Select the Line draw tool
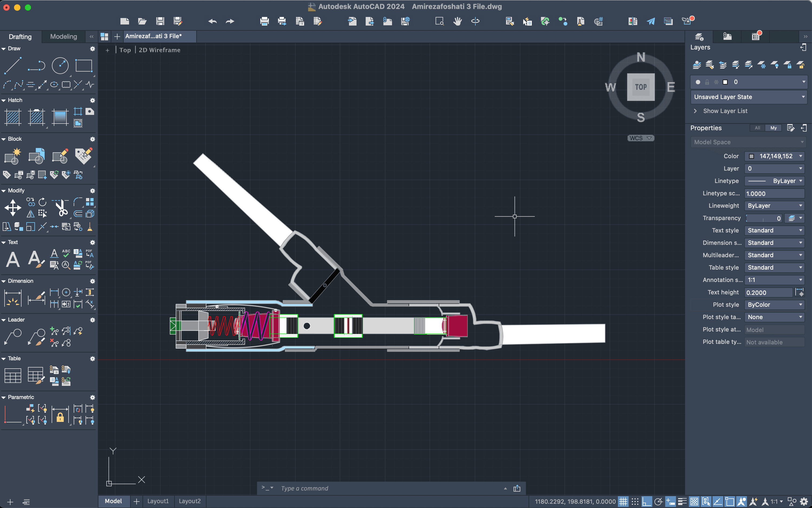Screen dimensions: 812x508 (13, 65)
